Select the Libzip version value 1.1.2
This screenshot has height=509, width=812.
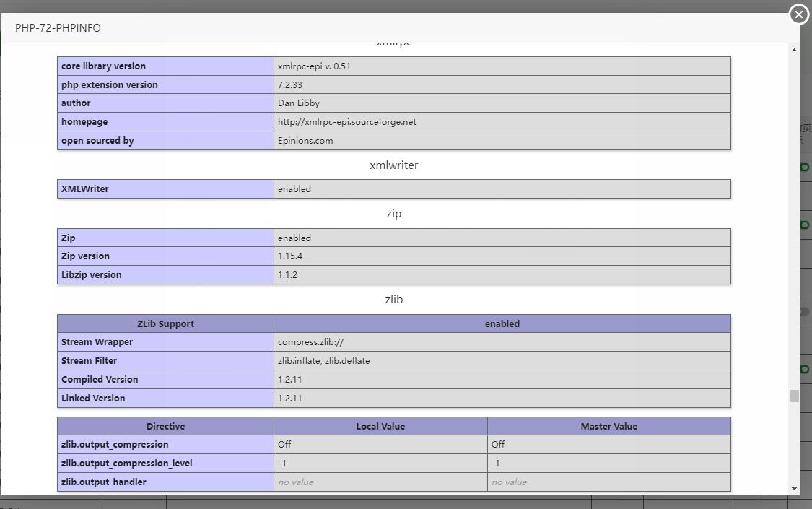[287, 275]
